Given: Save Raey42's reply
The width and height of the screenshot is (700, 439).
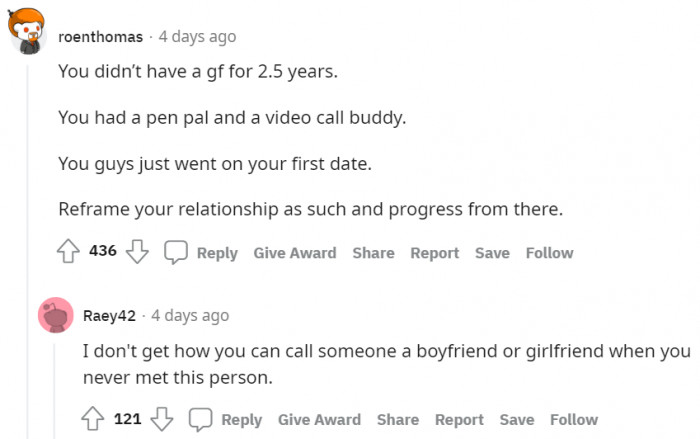Looking at the screenshot, I should pyautogui.click(x=517, y=419).
